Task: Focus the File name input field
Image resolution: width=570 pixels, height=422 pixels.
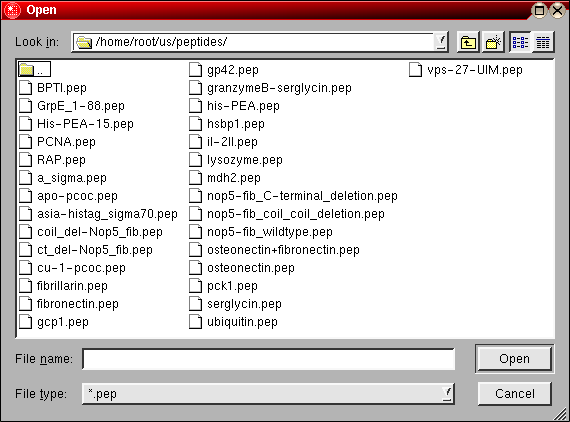Action: (268, 359)
